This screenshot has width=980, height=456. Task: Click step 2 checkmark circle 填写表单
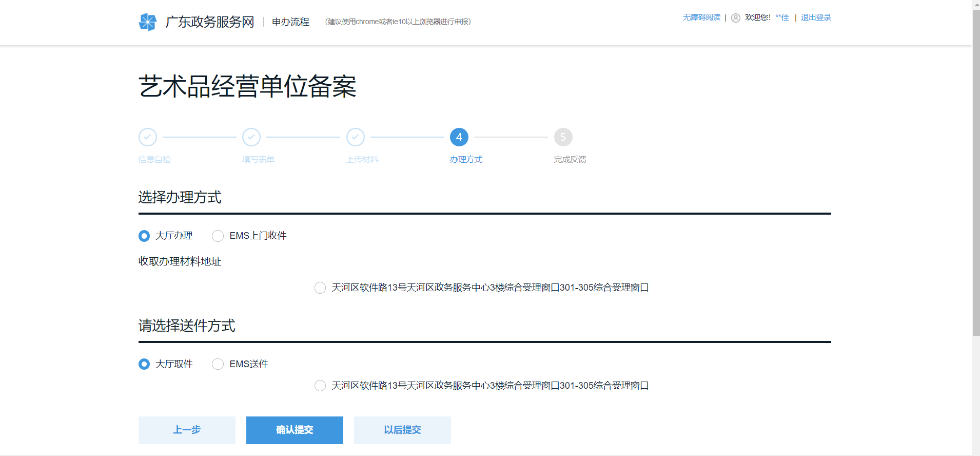click(x=251, y=137)
